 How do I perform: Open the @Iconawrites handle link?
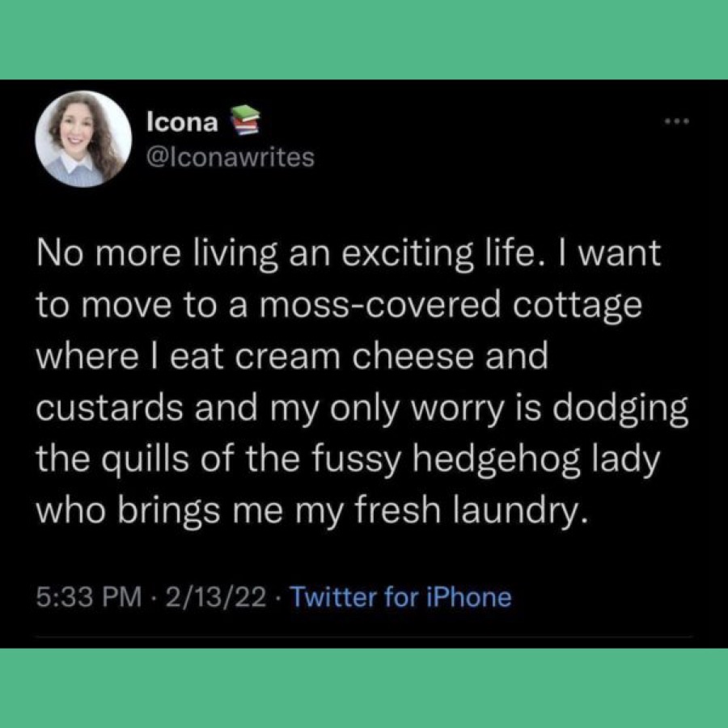[231, 158]
